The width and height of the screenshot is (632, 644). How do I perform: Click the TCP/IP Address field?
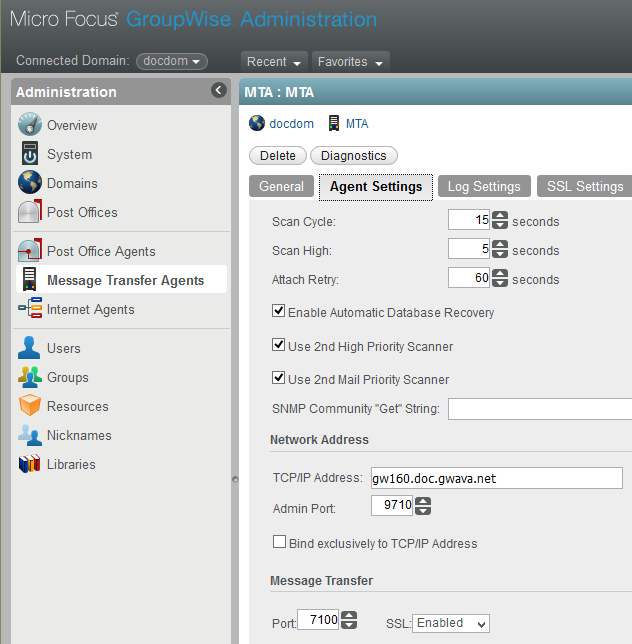click(x=497, y=478)
